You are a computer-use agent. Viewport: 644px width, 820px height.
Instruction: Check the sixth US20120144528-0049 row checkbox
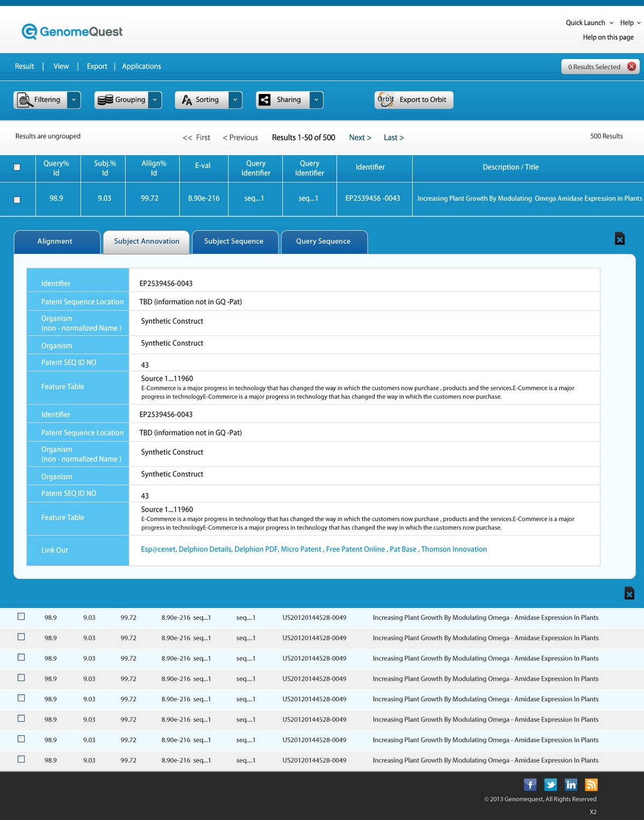coord(21,718)
